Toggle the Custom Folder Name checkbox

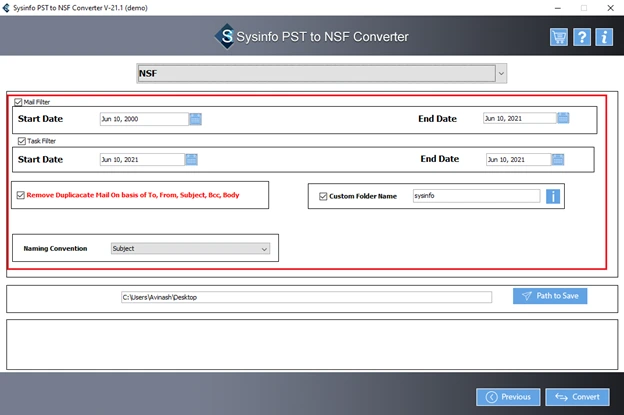tap(323, 196)
